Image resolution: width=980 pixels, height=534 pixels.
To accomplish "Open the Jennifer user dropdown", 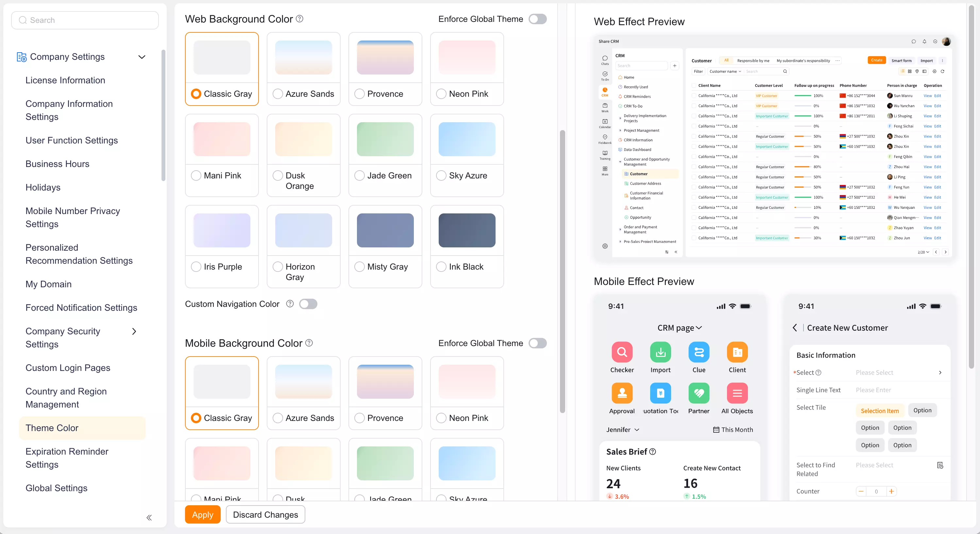I will click(x=622, y=429).
